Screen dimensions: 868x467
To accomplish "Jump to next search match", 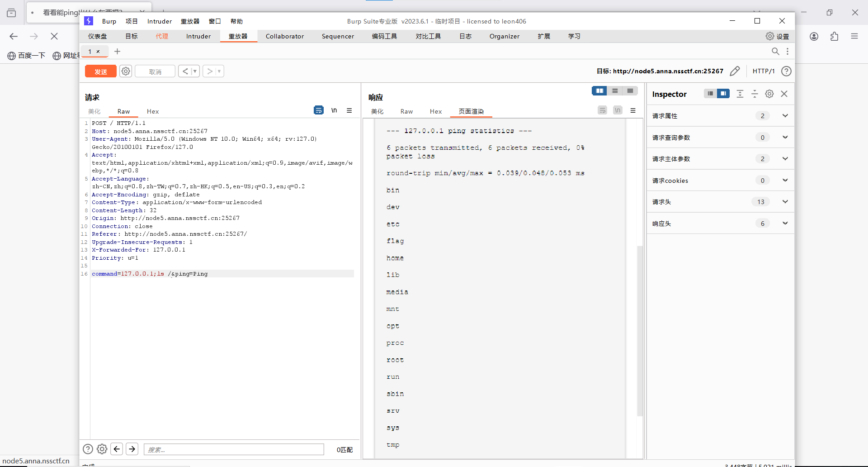I will pyautogui.click(x=132, y=449).
